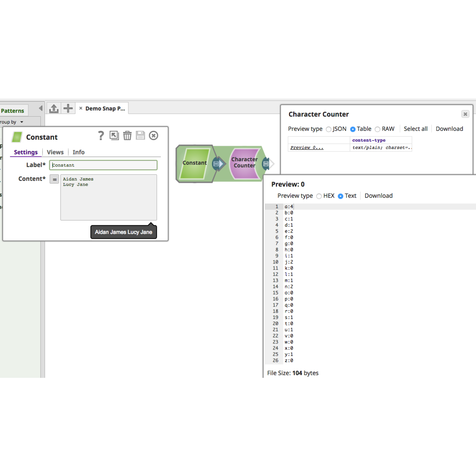Select the RAW preview type
This screenshot has height=476, width=476.
(377, 129)
